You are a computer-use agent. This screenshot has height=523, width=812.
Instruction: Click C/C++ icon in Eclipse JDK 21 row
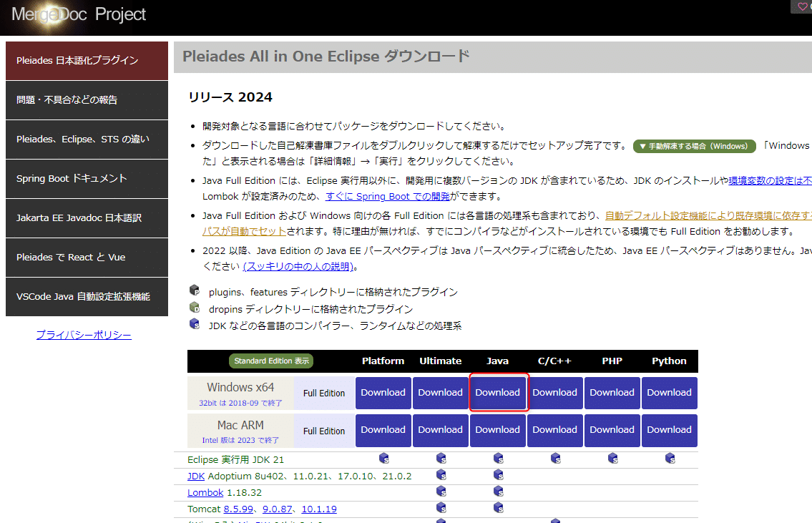click(556, 459)
